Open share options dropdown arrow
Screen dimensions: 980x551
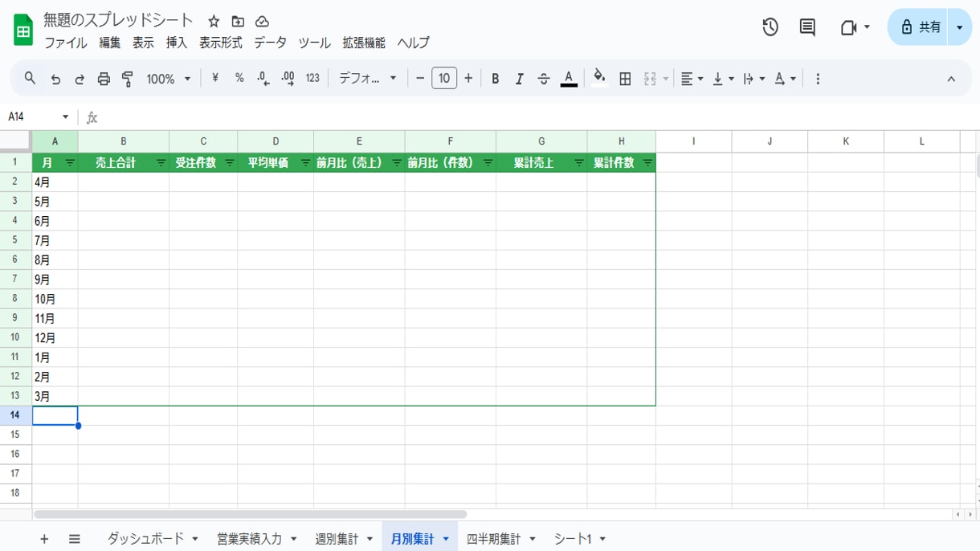coord(960,27)
